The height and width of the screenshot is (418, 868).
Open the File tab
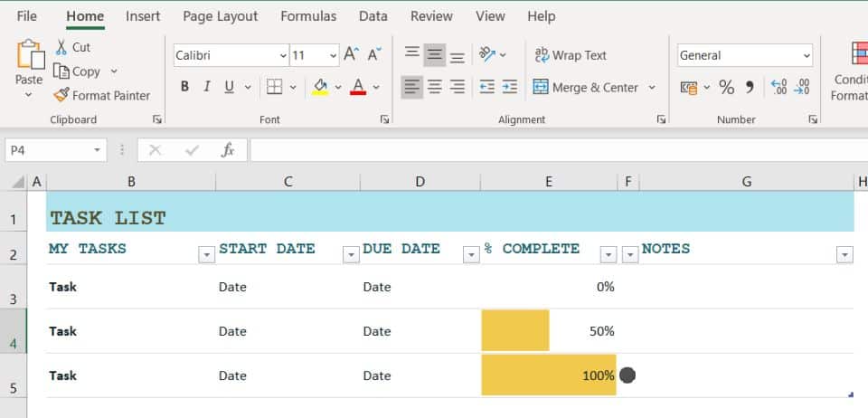[26, 16]
